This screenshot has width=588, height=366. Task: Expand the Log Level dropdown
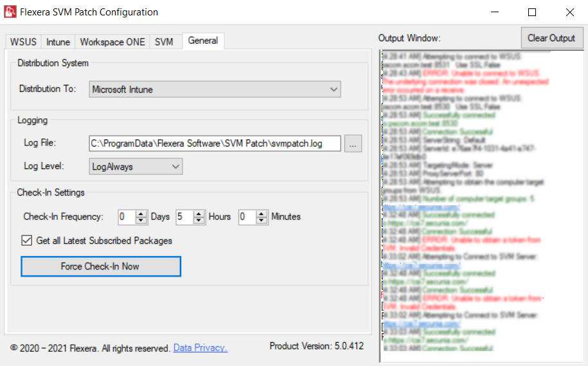[136, 167]
